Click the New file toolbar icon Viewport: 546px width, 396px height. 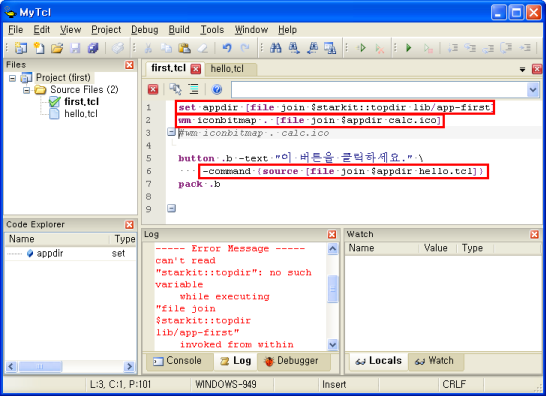39,48
